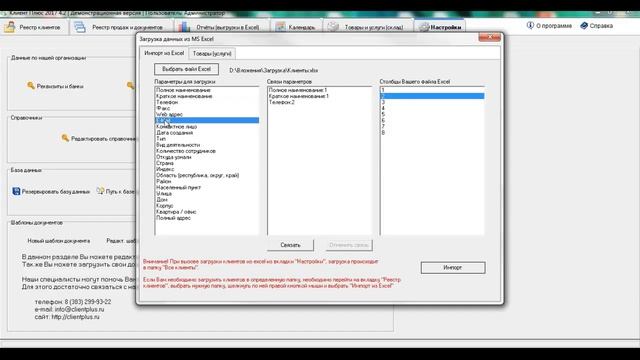This screenshot has height=360, width=640.
Task: Open the Реестр клиентов tab
Action: click(34, 27)
